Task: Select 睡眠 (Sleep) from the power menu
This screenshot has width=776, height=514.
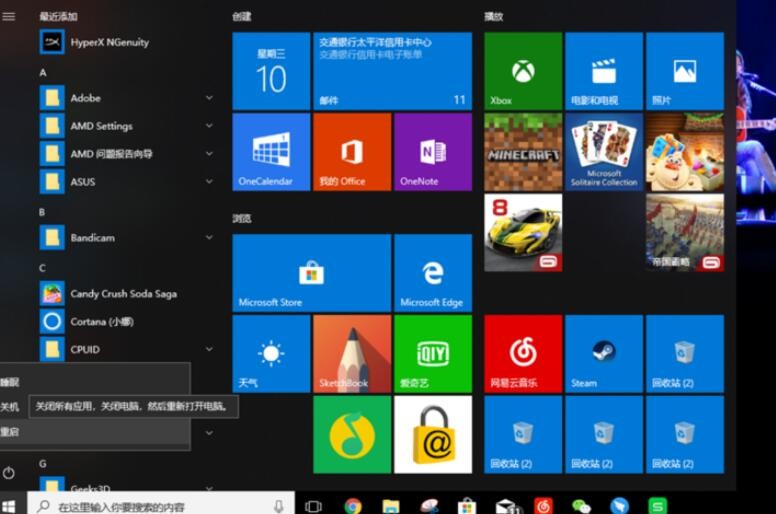Action: click(x=10, y=382)
